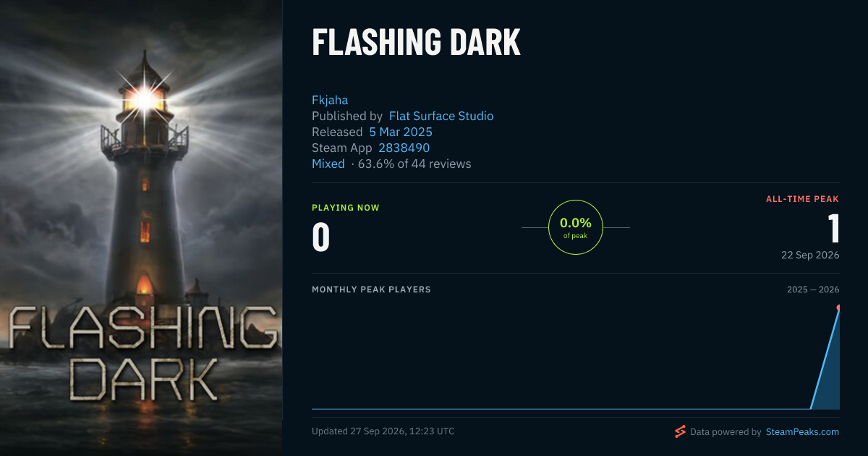
Task: Click the 2025 — 2026 range label
Action: [x=813, y=290]
